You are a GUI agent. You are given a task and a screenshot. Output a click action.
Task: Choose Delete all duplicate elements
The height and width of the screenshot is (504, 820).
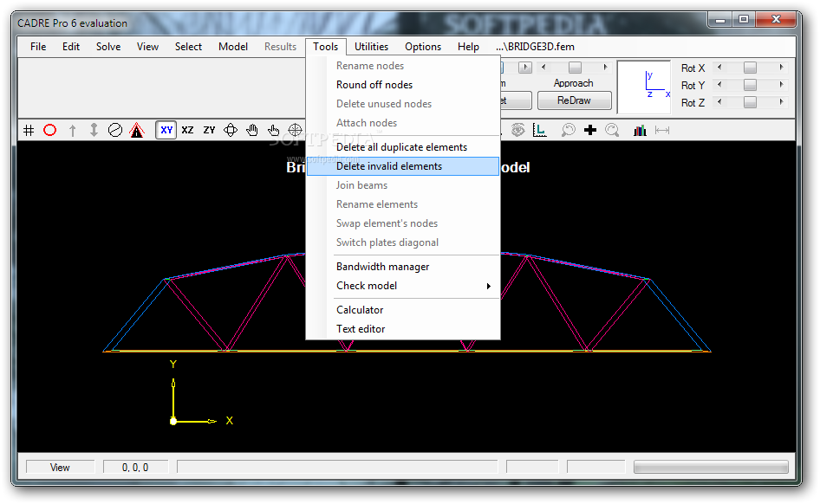403,146
